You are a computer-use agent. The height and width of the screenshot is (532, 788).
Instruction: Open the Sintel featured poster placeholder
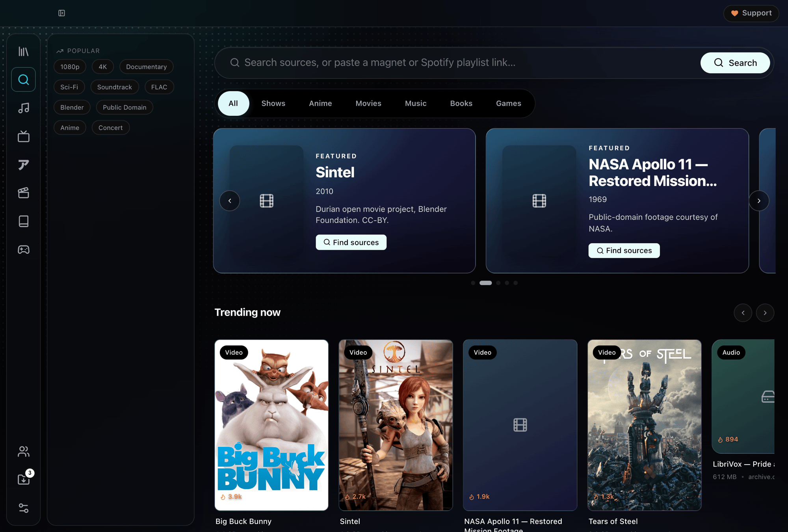pyautogui.click(x=267, y=201)
